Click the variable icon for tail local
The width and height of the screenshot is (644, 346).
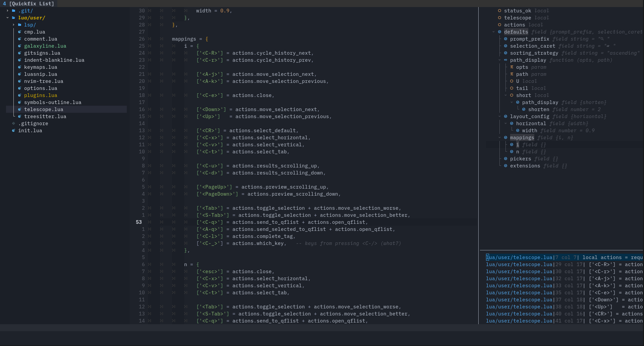(512, 88)
